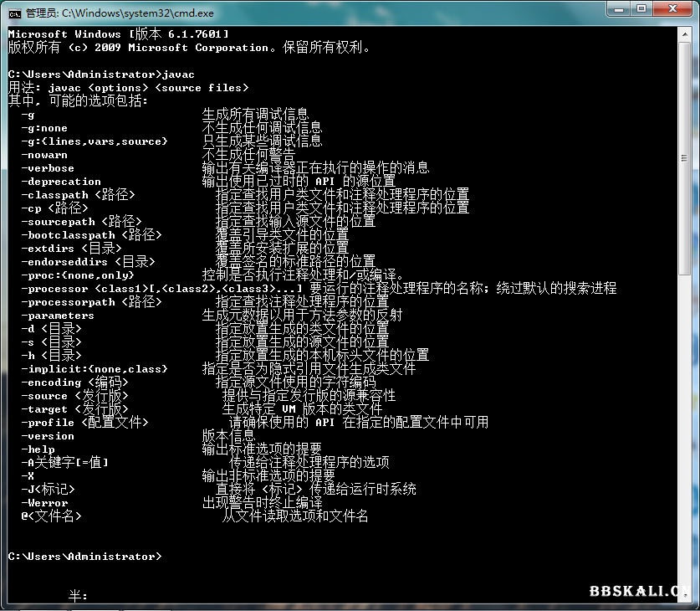This screenshot has height=611, width=700.
Task: Click the -version option line
Action: point(47,435)
